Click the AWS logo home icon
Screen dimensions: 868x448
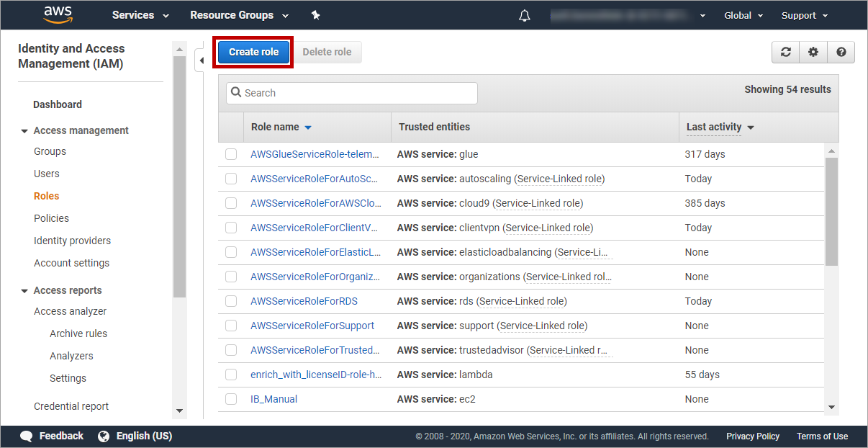click(58, 14)
